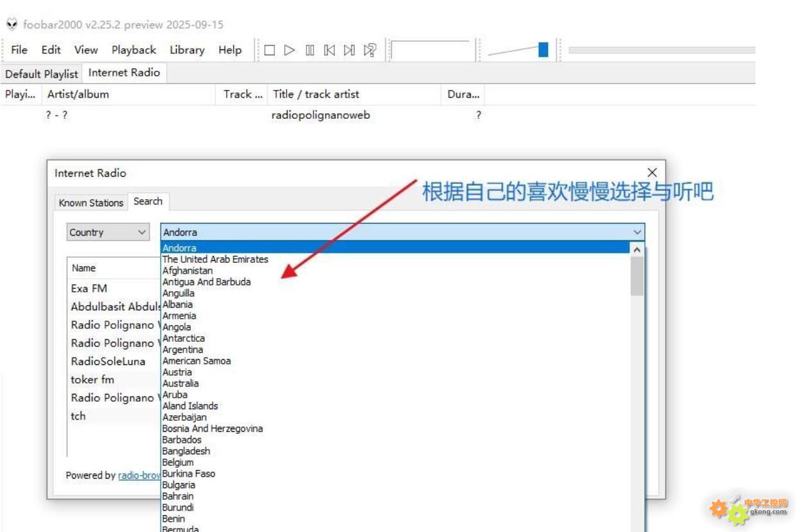Click the country list scrollbar up arrow
Screen dimensions: 796x532
(x=637, y=249)
